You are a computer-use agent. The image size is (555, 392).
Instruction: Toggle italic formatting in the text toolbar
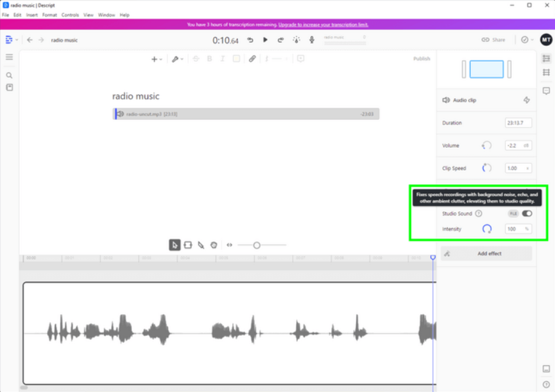(x=222, y=58)
